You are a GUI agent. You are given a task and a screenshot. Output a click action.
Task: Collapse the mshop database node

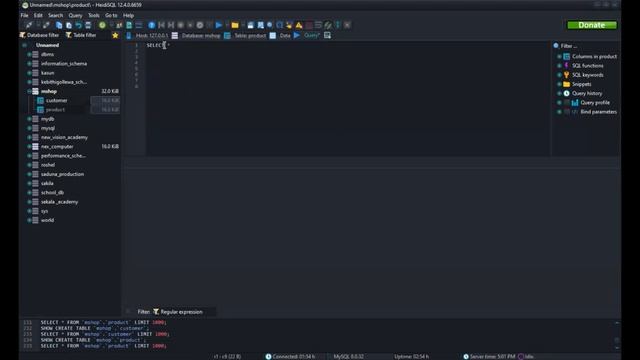tap(29, 91)
